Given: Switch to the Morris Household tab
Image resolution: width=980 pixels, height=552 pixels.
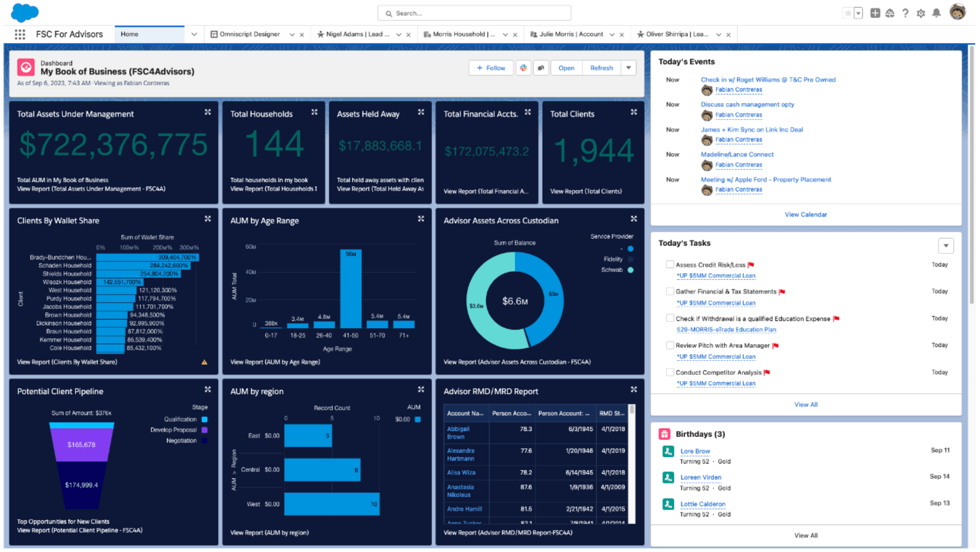Looking at the screenshot, I should pyautogui.click(x=459, y=34).
